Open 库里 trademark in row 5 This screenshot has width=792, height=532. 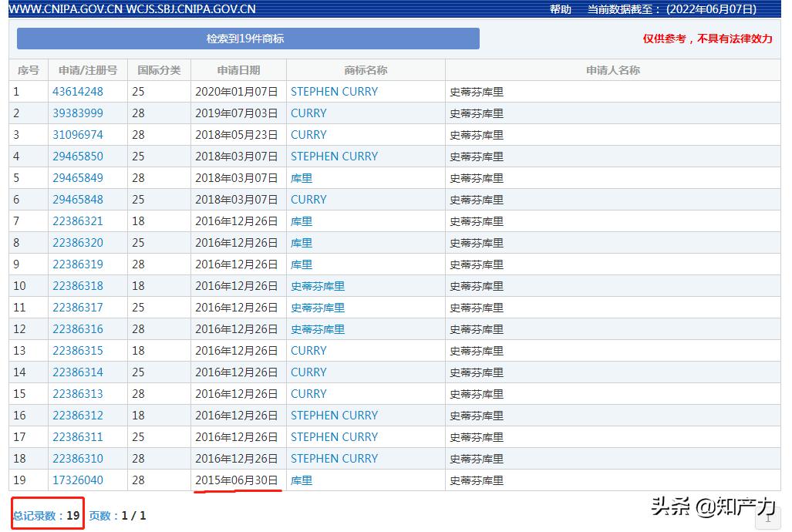302,178
